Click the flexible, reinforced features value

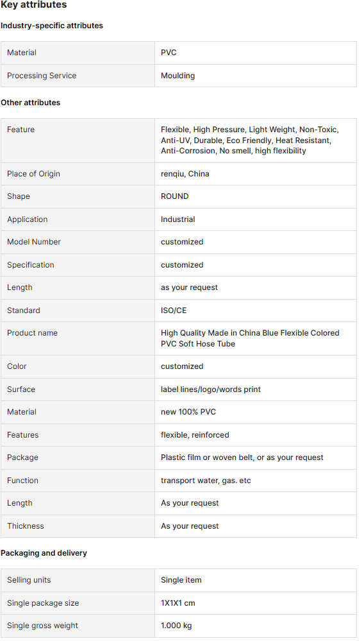click(195, 435)
